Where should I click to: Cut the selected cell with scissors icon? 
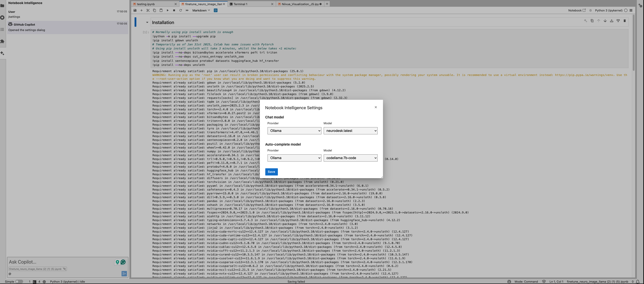coord(148,11)
